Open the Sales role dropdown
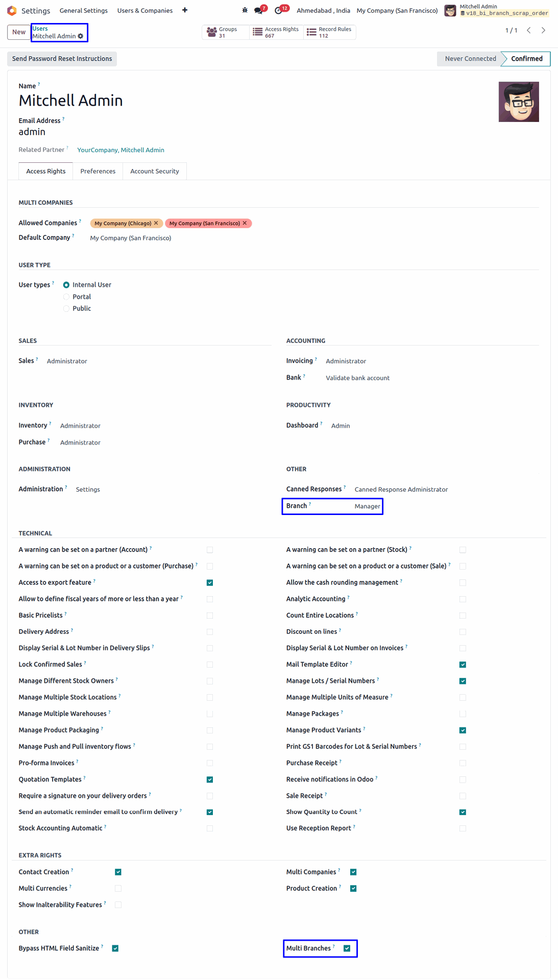The height and width of the screenshot is (980, 558). pyautogui.click(x=67, y=361)
